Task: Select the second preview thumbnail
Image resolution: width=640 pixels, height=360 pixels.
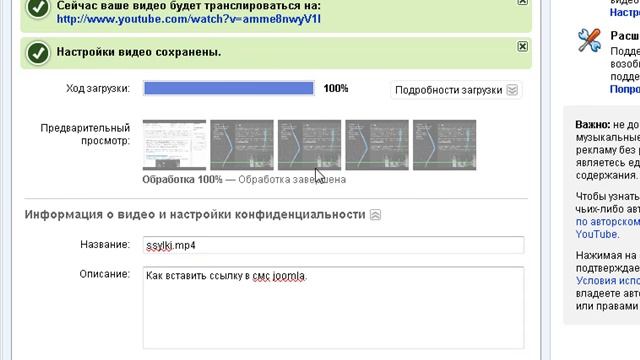Action: (x=242, y=145)
